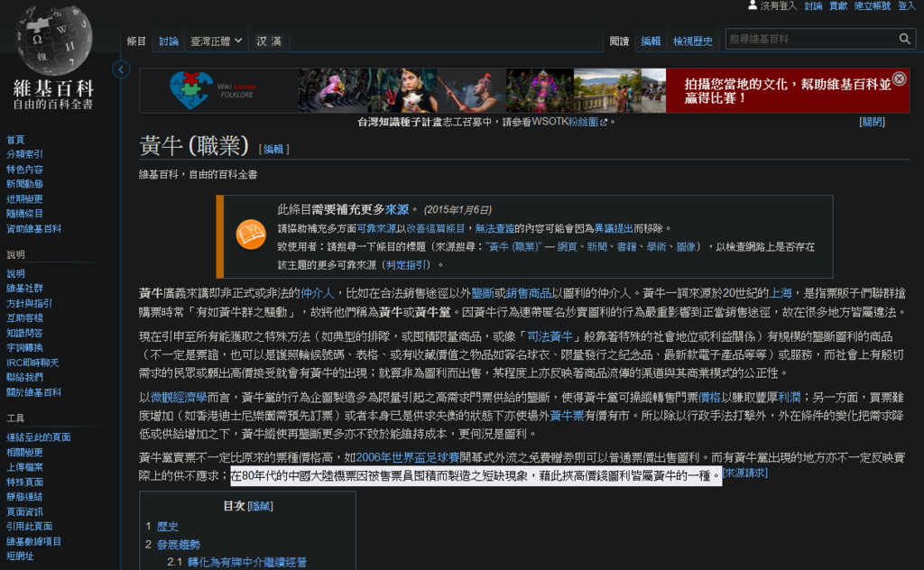Open IRC即時聊天 in the sidebar
Viewport: 924px width, 570px height.
pyautogui.click(x=33, y=363)
